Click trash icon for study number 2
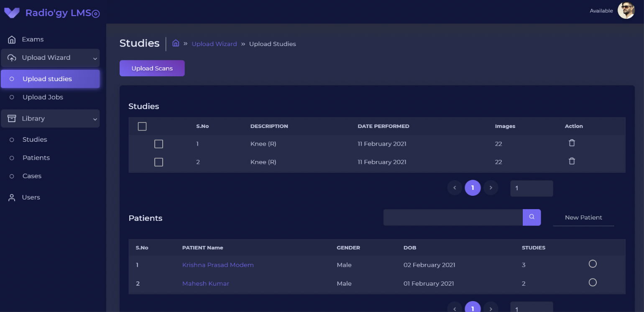This screenshot has height=312, width=644. click(x=572, y=161)
